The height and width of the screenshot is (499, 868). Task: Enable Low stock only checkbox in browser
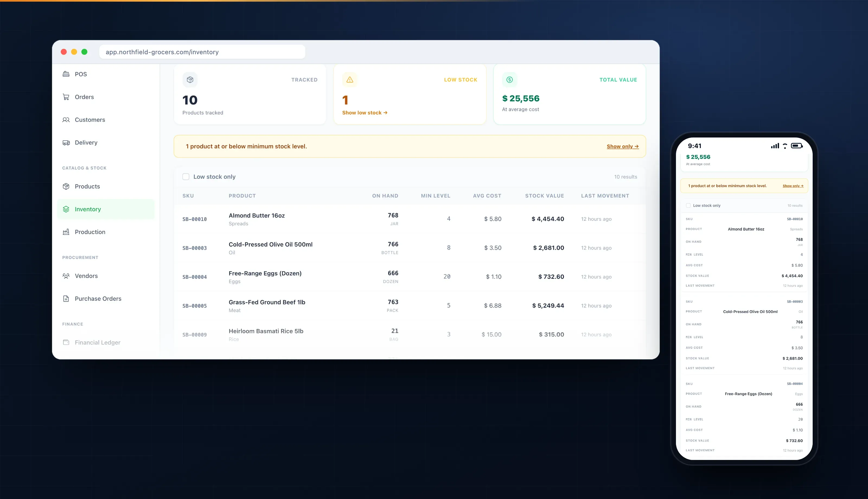(x=186, y=177)
